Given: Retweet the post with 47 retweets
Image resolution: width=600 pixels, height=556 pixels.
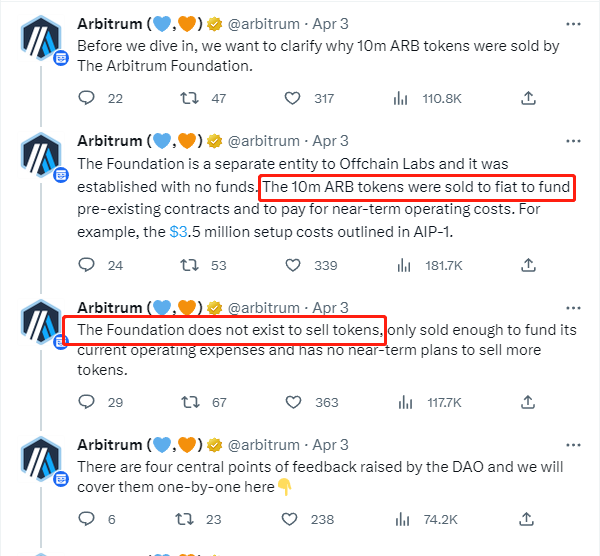Looking at the screenshot, I should pos(189,98).
